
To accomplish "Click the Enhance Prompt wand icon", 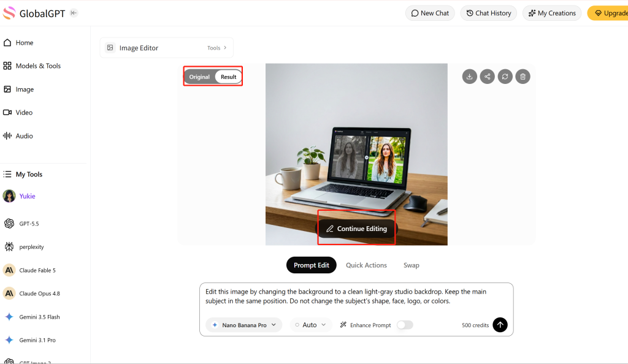I will click(343, 325).
